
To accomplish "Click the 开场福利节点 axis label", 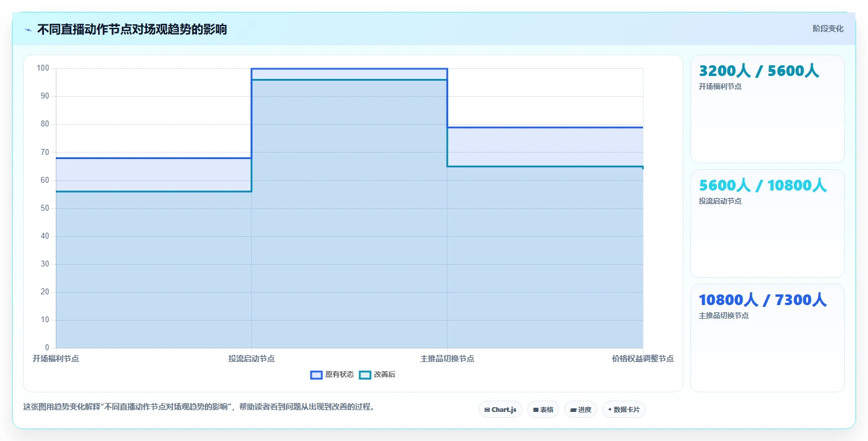I will click(x=56, y=358).
